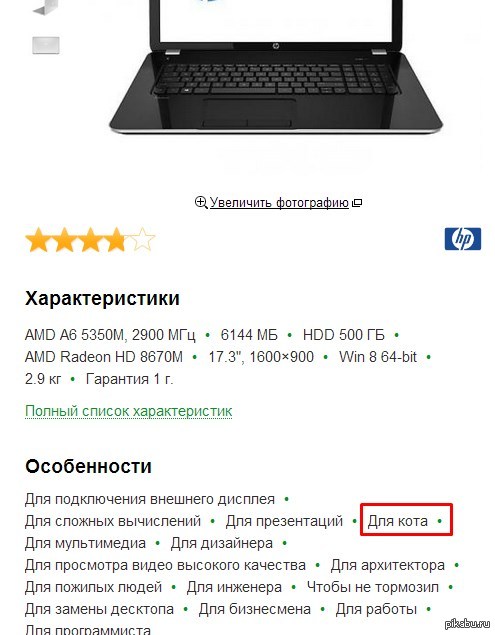This screenshot has width=495, height=635.
Task: Click the main HP laptop photo
Action: pyautogui.click(x=276, y=67)
